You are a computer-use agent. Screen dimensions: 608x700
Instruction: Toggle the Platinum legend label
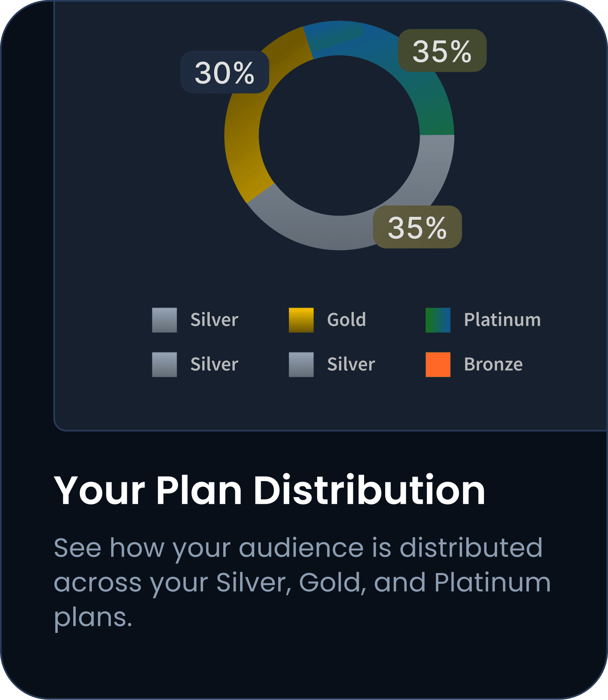[x=502, y=320]
